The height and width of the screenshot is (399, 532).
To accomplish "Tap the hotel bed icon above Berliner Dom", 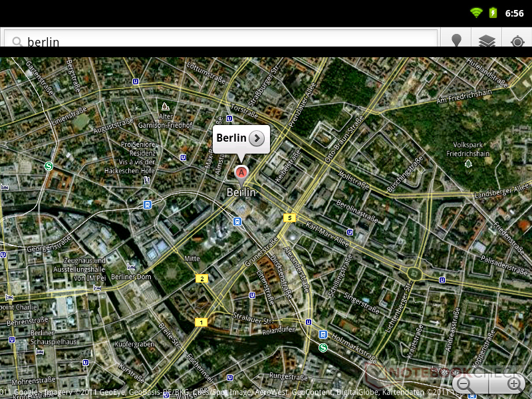I will click(131, 267).
